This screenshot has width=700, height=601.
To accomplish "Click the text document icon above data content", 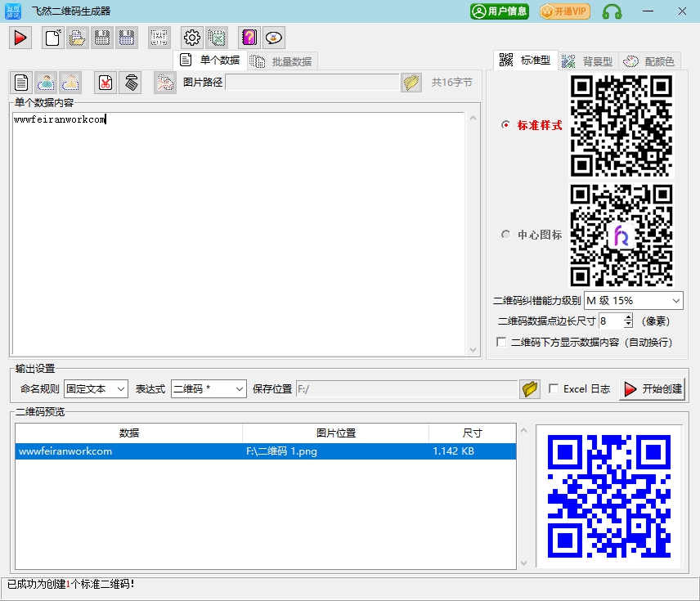I will 21,83.
